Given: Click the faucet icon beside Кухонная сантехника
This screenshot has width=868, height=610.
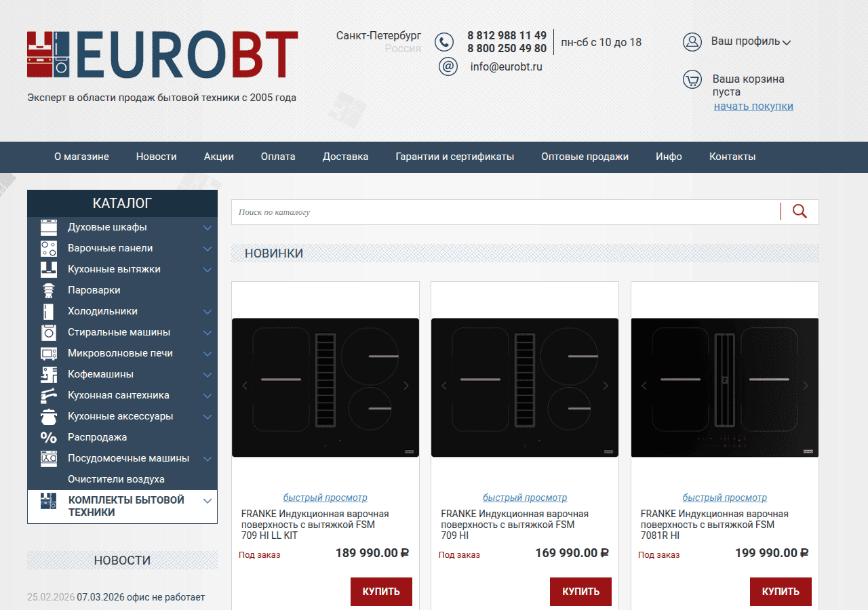Looking at the screenshot, I should (49, 395).
